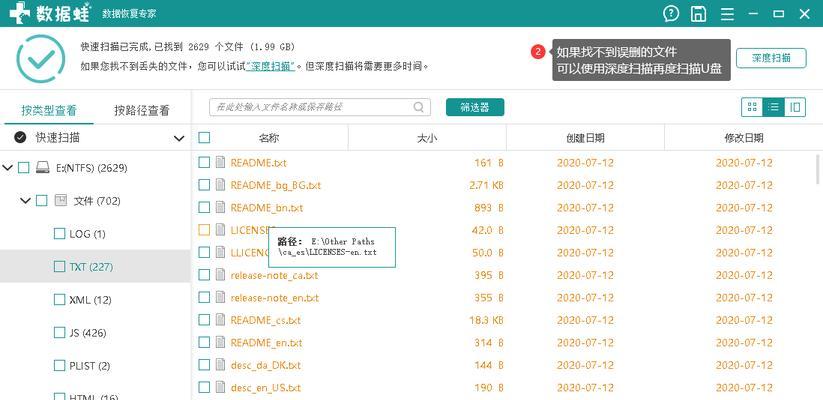Open the 筛选器 filter button
Image resolution: width=823 pixels, height=400 pixels.
tap(475, 107)
